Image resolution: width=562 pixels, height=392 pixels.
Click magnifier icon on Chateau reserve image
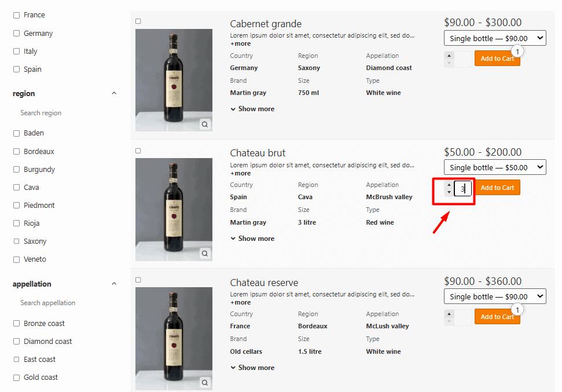205,382
